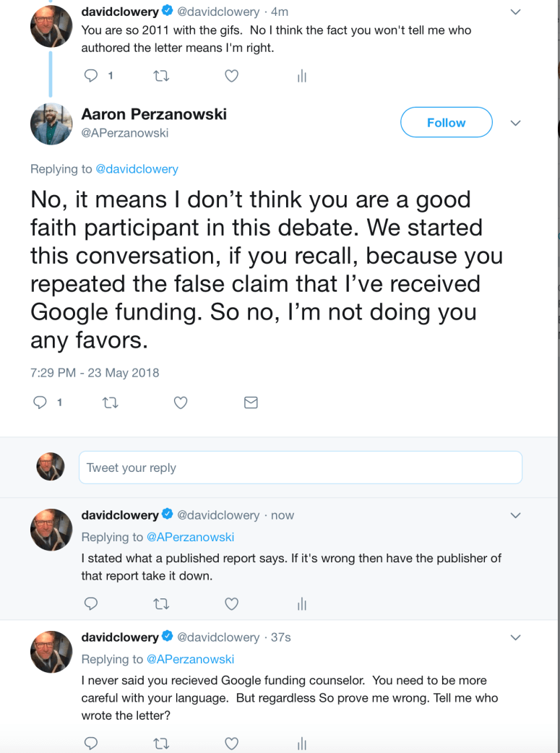Like the 'Google funding counselor' reply tweet
The image size is (560, 753).
coord(231,743)
